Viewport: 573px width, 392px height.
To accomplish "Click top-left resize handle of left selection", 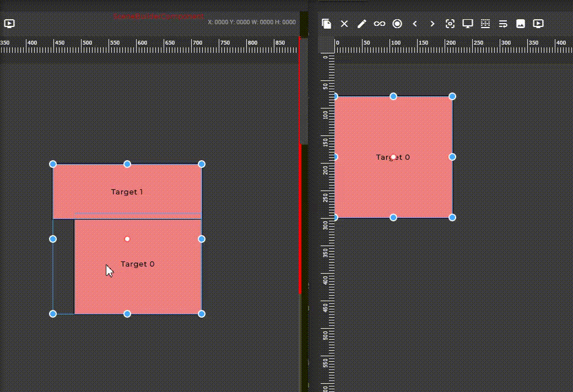I will (x=53, y=164).
